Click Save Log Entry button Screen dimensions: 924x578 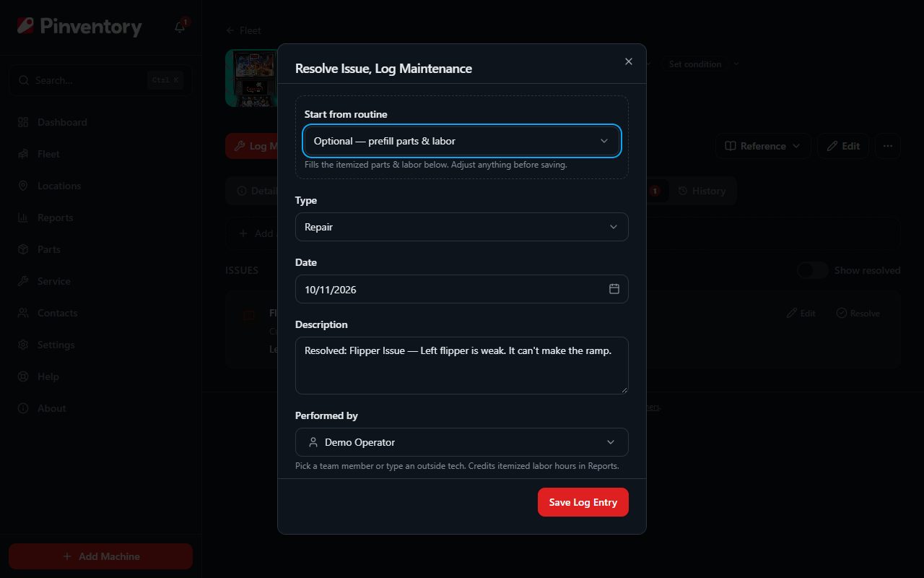pos(583,502)
